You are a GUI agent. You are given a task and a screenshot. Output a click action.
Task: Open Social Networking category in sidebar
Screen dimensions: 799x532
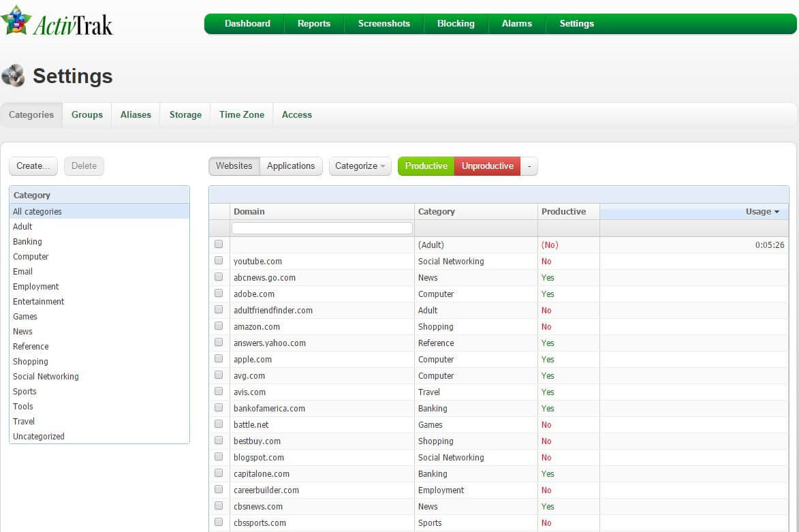[99, 377]
